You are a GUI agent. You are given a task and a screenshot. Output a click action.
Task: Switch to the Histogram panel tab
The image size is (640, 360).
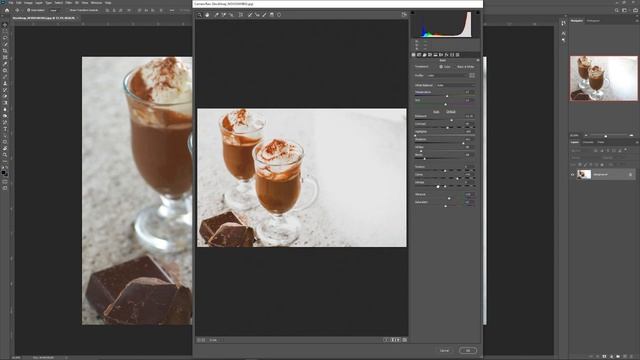[593, 20]
